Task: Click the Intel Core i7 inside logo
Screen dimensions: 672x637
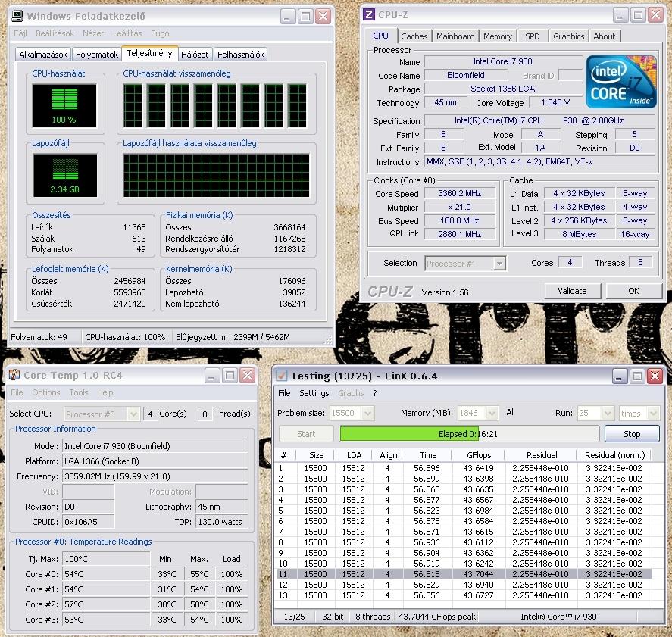Action: point(621,81)
